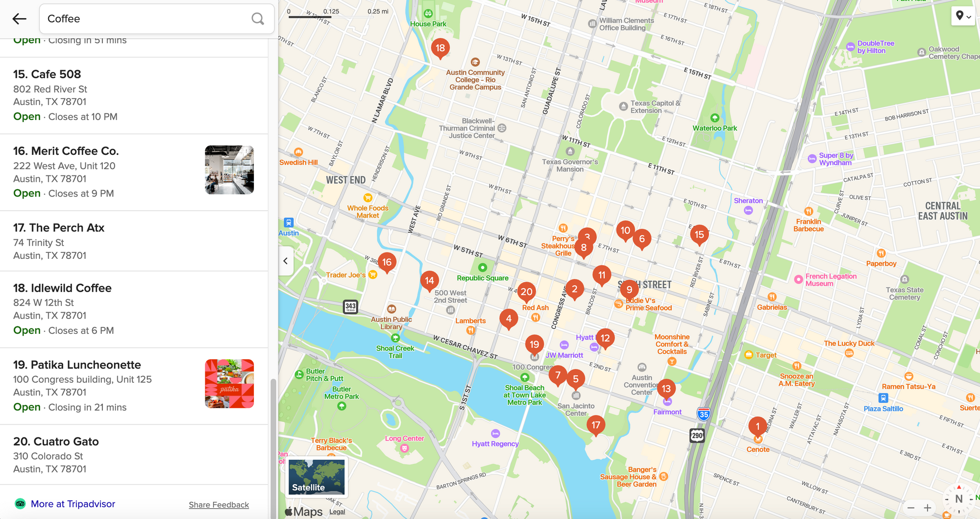Image resolution: width=980 pixels, height=519 pixels.
Task: Open the 18. Idlewild Coffee result
Action: [134, 310]
